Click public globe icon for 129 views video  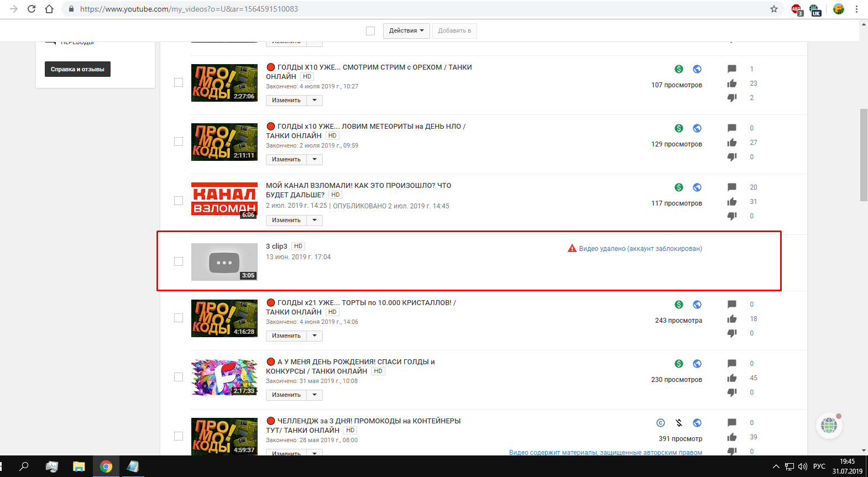(x=697, y=128)
